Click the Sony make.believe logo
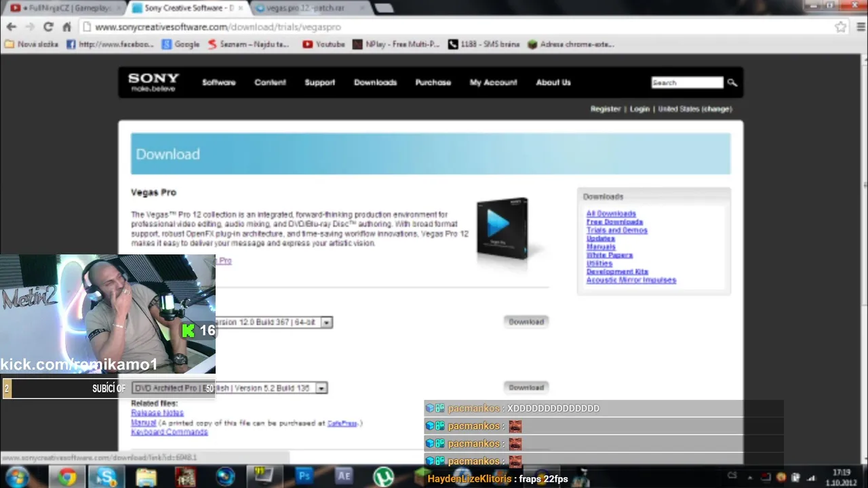Image resolution: width=868 pixels, height=488 pixels. point(153,82)
